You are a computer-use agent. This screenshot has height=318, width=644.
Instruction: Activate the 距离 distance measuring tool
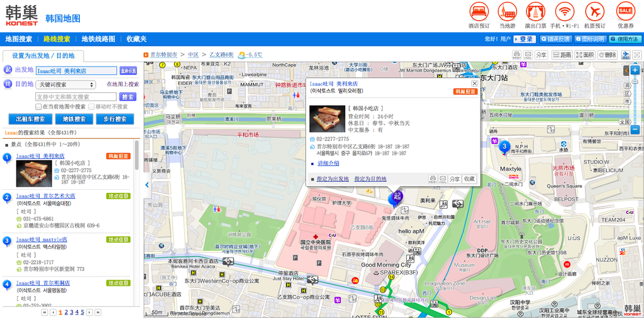point(562,55)
